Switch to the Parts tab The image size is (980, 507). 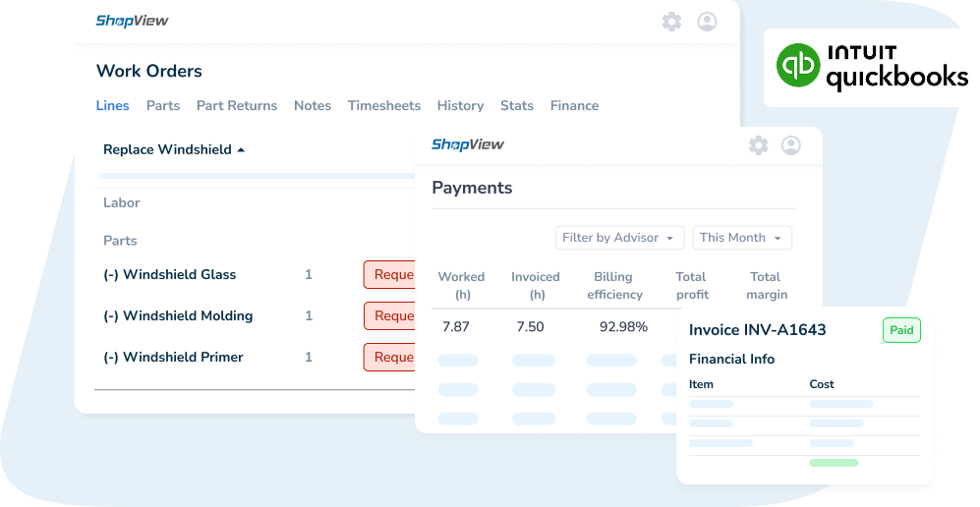coord(163,105)
